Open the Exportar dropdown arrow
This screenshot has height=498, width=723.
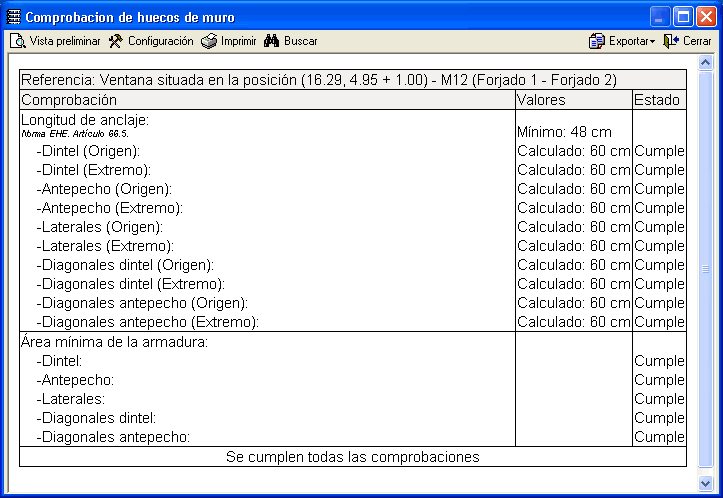click(x=652, y=42)
